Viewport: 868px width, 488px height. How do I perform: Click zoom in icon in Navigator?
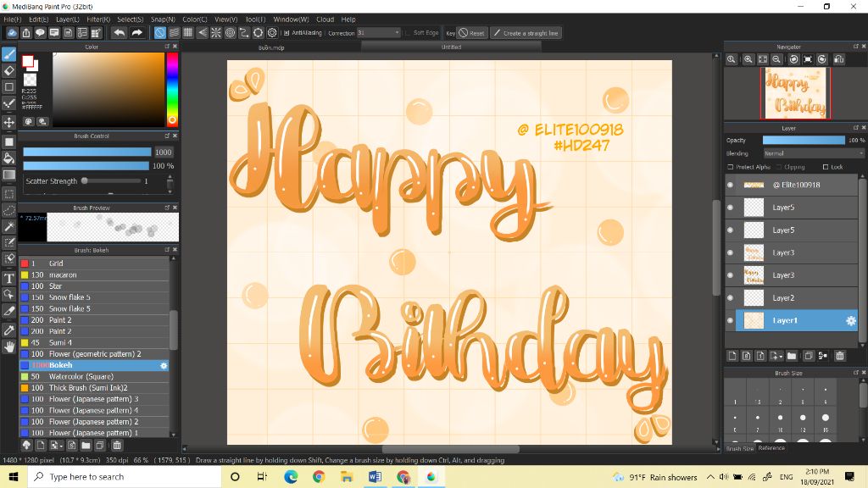pyautogui.click(x=748, y=59)
